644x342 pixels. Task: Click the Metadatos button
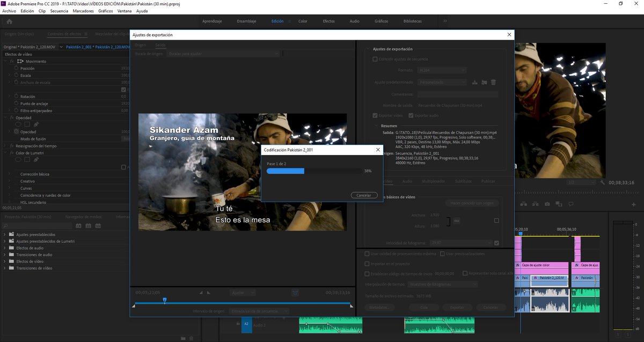click(x=380, y=307)
